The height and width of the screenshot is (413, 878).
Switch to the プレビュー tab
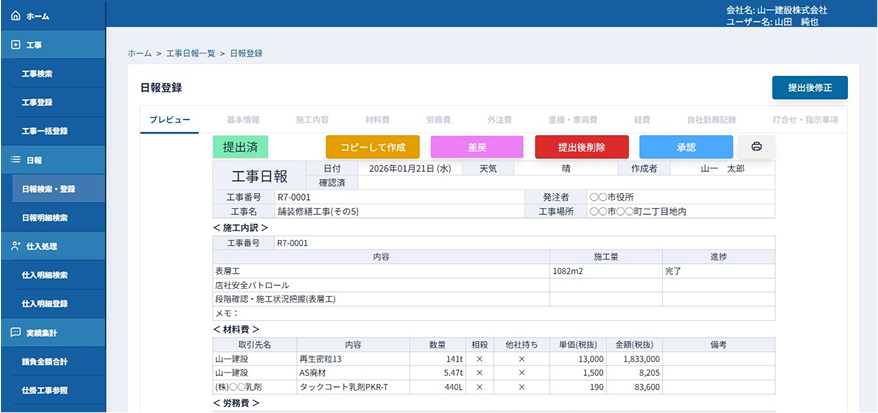pyautogui.click(x=170, y=120)
